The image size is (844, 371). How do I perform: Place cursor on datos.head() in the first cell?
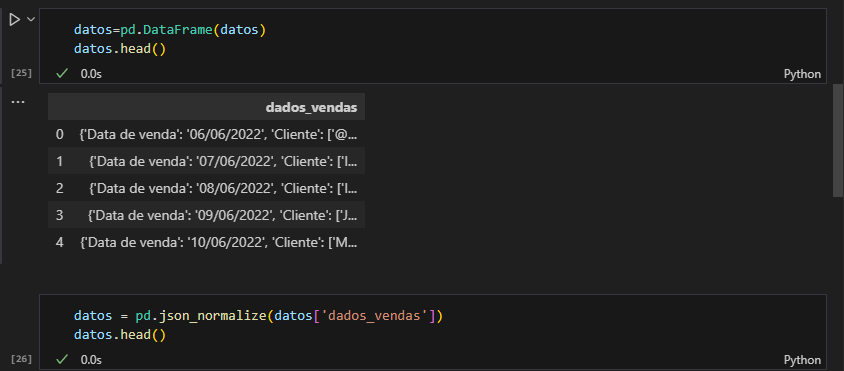coord(120,49)
